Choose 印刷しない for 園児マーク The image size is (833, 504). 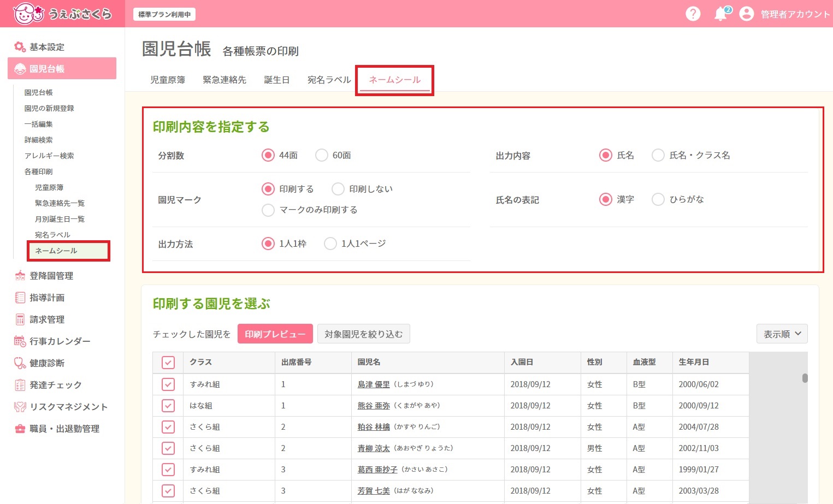338,189
